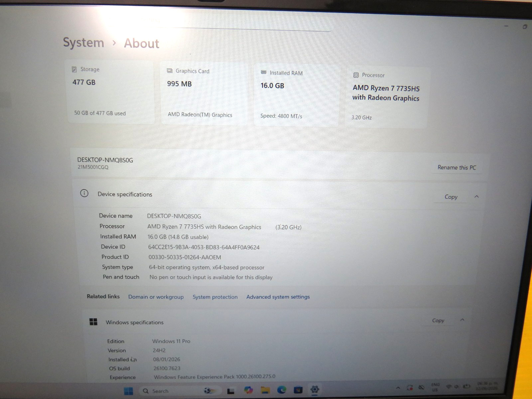
Task: Click the volume tray icon
Action: [457, 387]
